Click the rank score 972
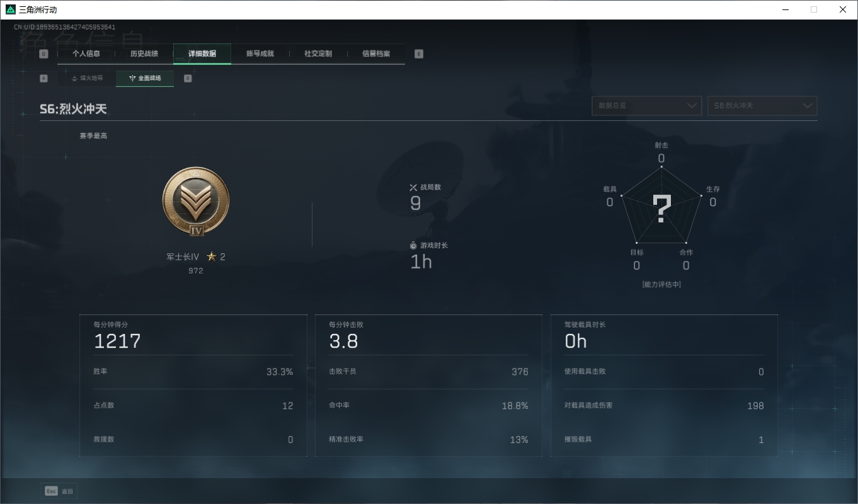The height and width of the screenshot is (504, 858). tap(196, 271)
